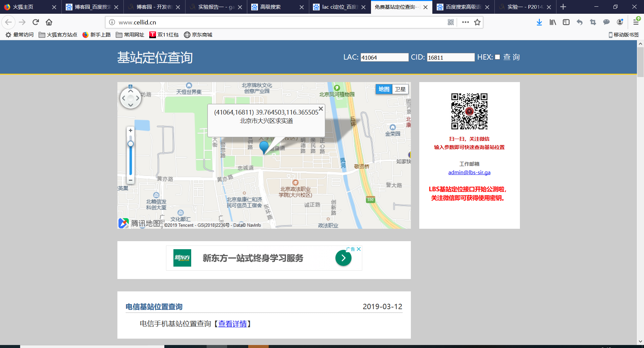This screenshot has width=644, height=348.
Task: Open the 查看详情 link
Action: tap(232, 324)
